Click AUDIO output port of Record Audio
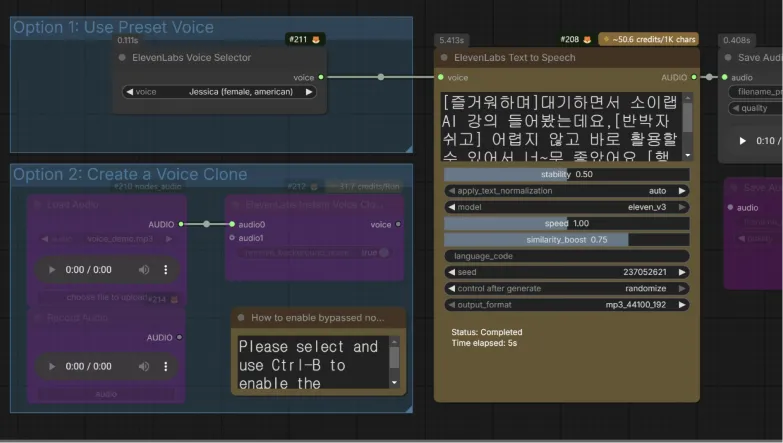783x443 pixels. 179,337
